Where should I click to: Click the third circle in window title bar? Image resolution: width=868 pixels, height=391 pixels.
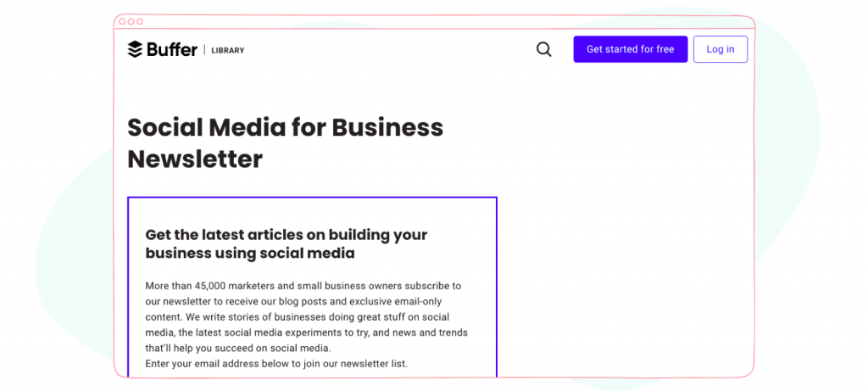(x=140, y=21)
